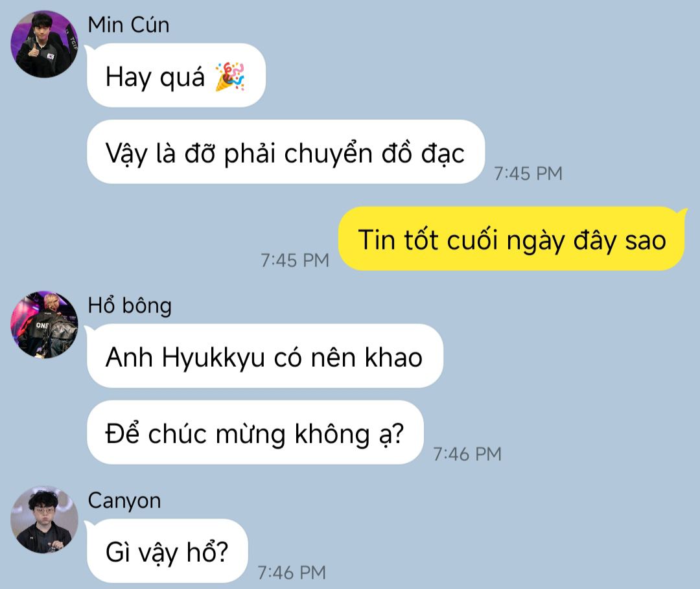700x589 pixels.
Task: Click the question mark in "Gì vậy hổ?"
Action: [x=222, y=551]
